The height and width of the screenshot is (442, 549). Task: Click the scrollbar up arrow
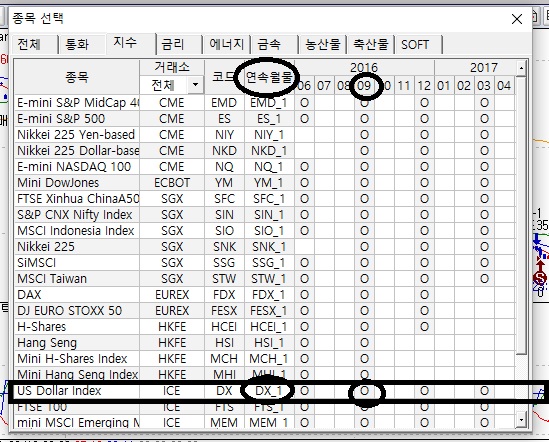coord(521,68)
